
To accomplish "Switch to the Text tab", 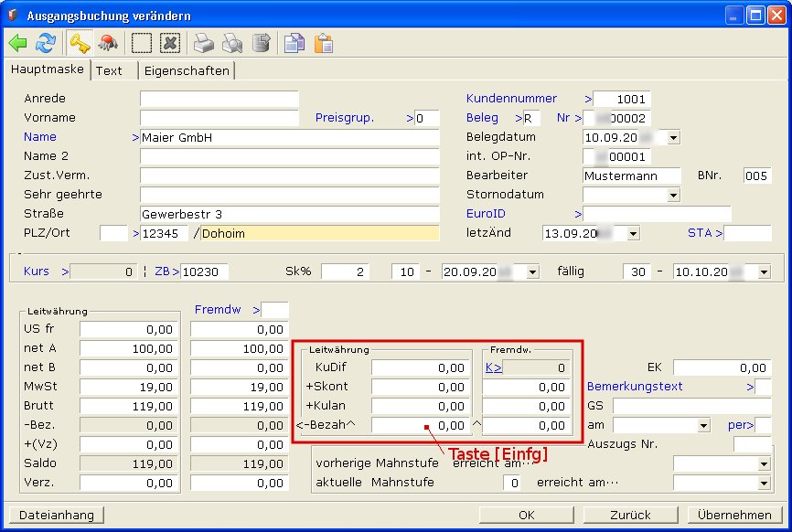I will [x=109, y=70].
